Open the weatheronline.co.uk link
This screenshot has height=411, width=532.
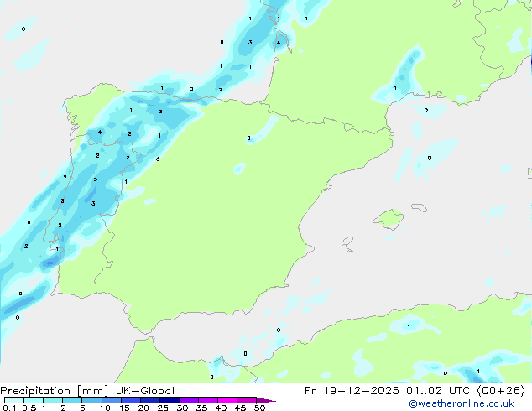tap(462, 403)
